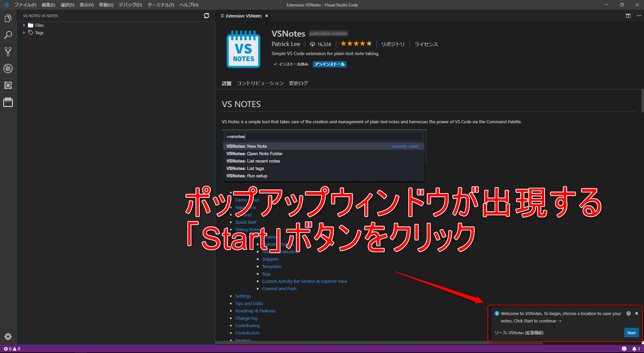Open the Debug view in the activity bar
This screenshot has width=644, height=353.
pos(8,69)
